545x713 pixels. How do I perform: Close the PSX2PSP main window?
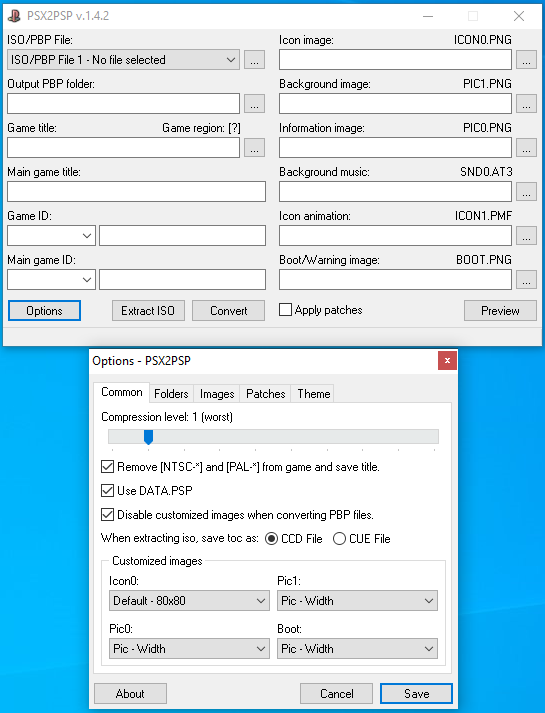[519, 16]
